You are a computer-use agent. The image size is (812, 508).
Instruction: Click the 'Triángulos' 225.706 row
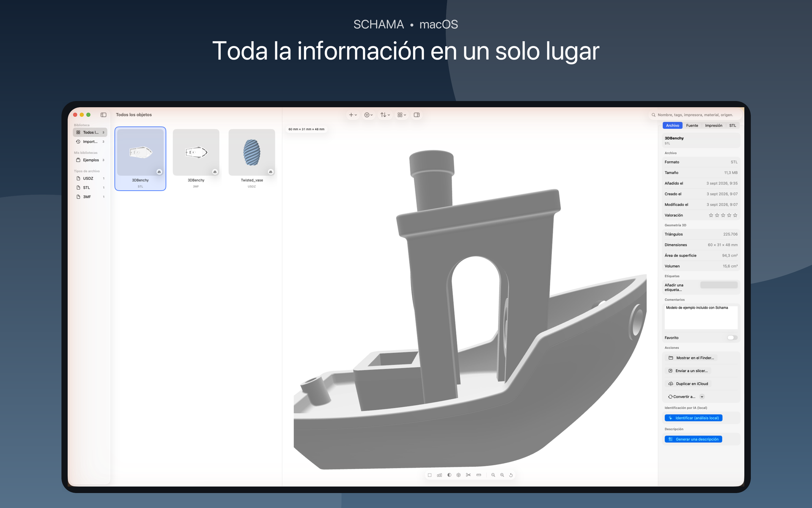tap(701, 235)
